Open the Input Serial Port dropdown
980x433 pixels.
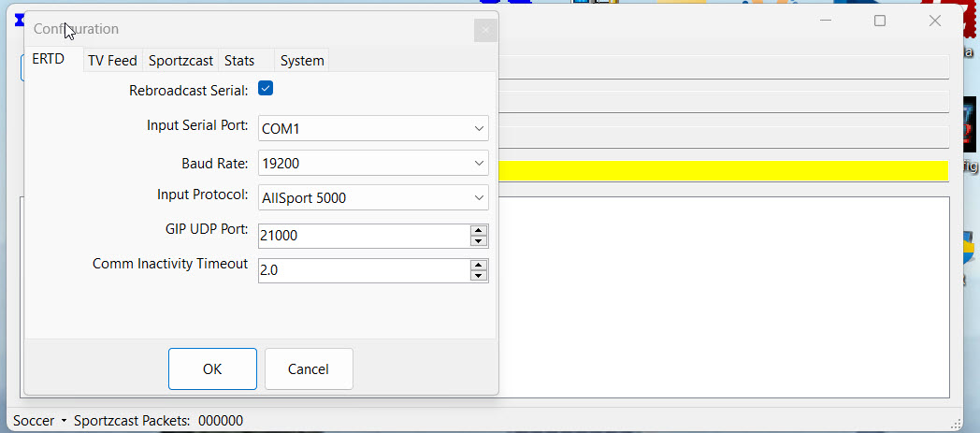tap(373, 128)
